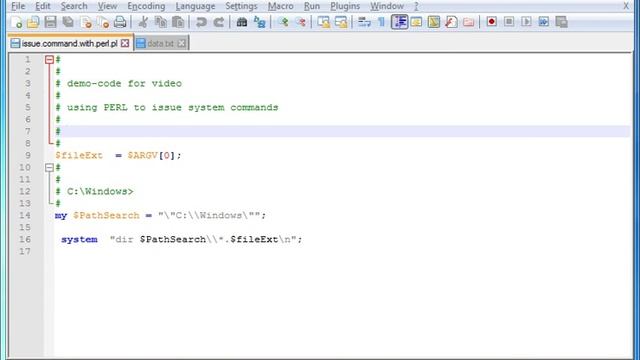The width and height of the screenshot is (640, 360).
Task: Toggle word wrap
Action: pos(364,22)
